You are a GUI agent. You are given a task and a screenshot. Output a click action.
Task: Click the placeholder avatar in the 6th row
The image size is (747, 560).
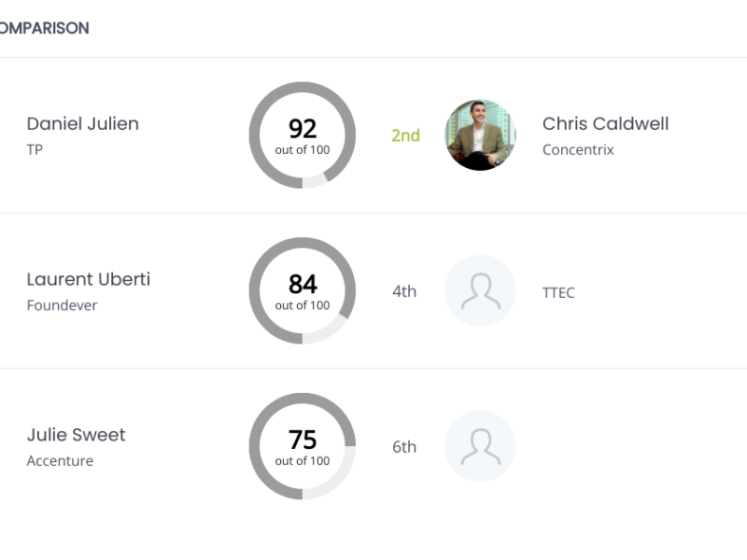(x=480, y=447)
